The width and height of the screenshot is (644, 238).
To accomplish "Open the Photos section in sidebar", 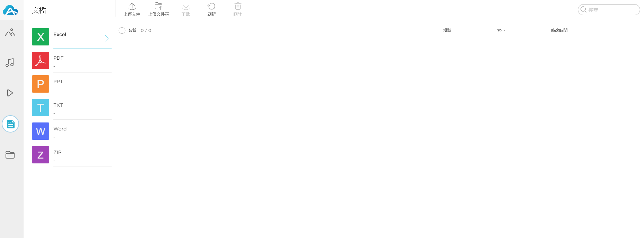I will (10, 33).
